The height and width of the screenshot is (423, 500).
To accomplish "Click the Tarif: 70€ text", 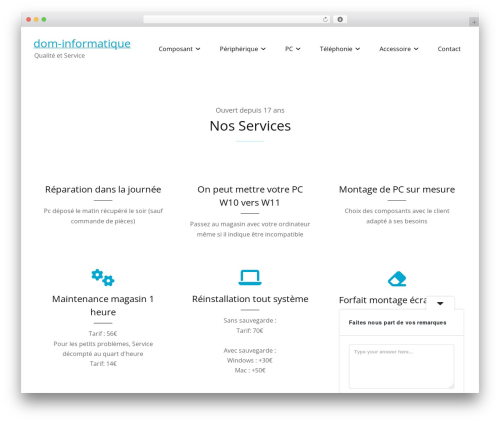I will click(x=250, y=331).
